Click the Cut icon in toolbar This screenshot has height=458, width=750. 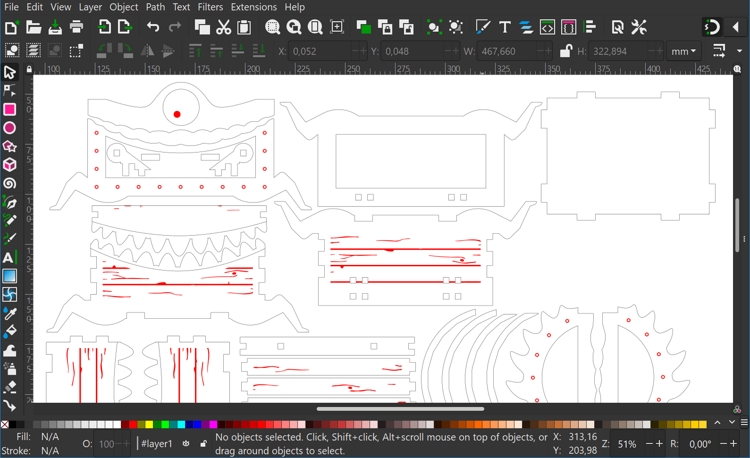224,28
